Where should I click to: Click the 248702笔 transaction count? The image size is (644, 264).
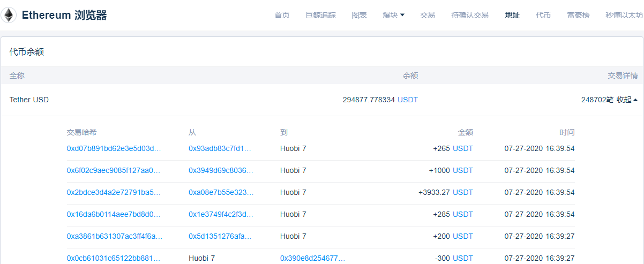point(597,100)
